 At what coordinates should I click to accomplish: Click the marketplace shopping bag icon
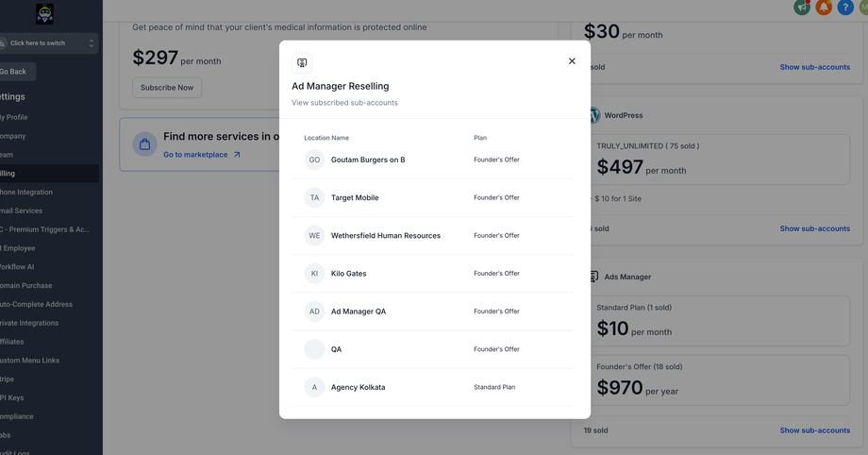point(145,144)
